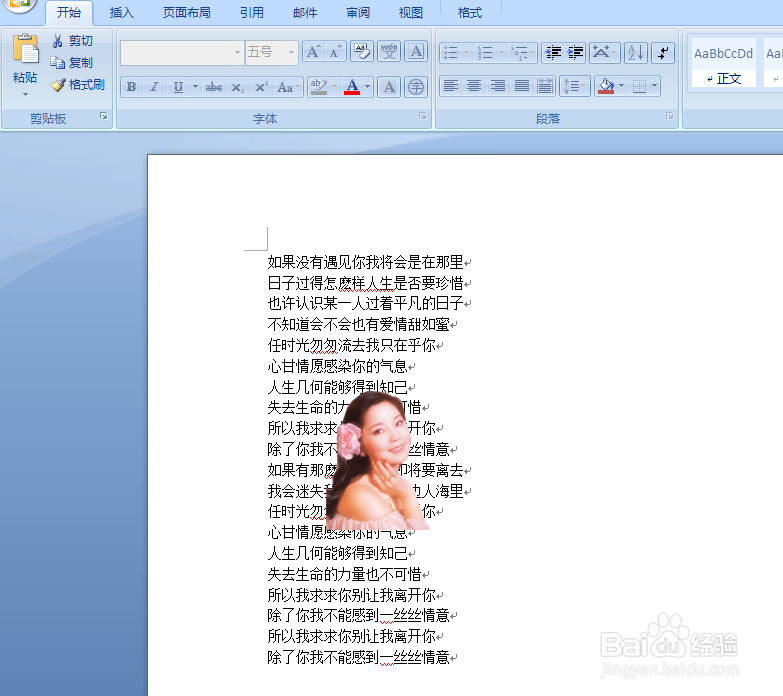Expand underline style arrow
This screenshot has height=696, width=783.
pos(195,87)
